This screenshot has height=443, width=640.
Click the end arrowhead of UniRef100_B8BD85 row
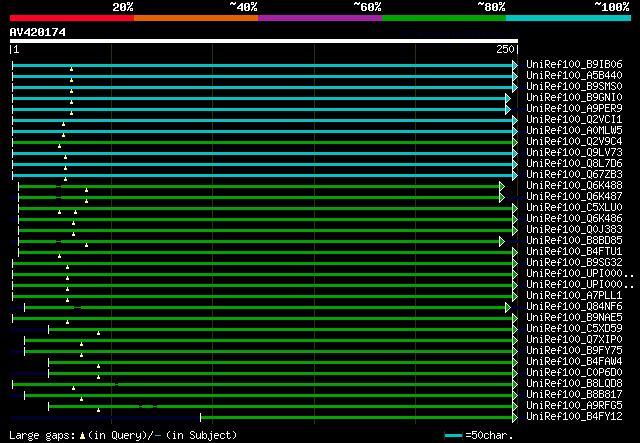coord(502,242)
